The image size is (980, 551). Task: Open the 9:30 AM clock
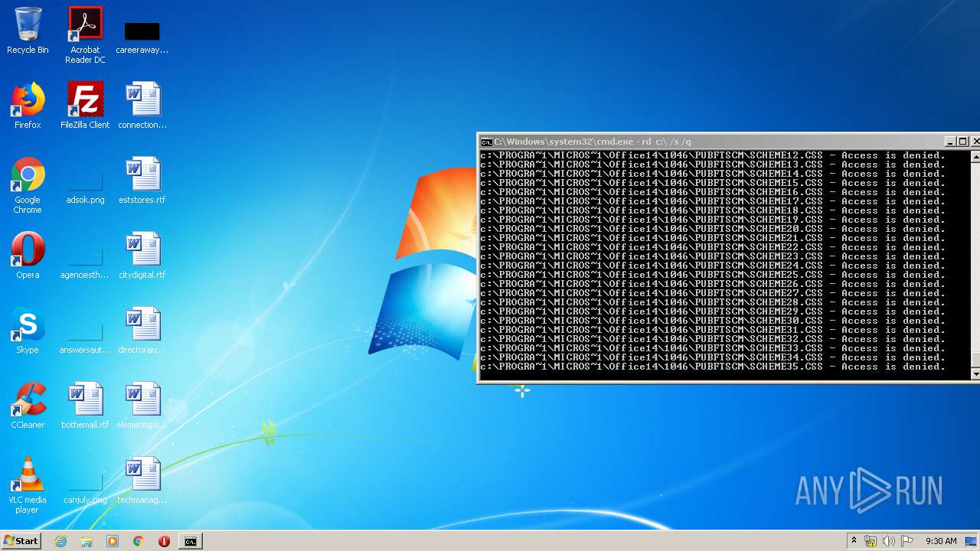click(x=941, y=541)
